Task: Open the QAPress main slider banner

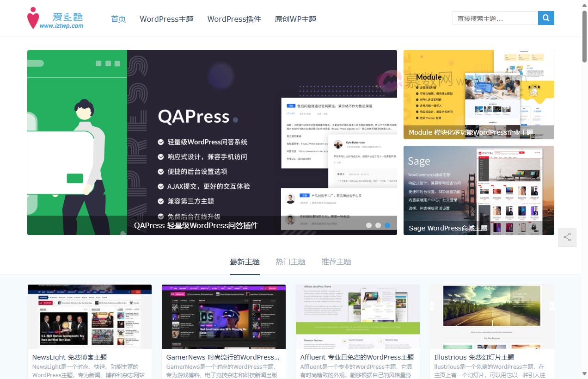Action: pos(212,139)
